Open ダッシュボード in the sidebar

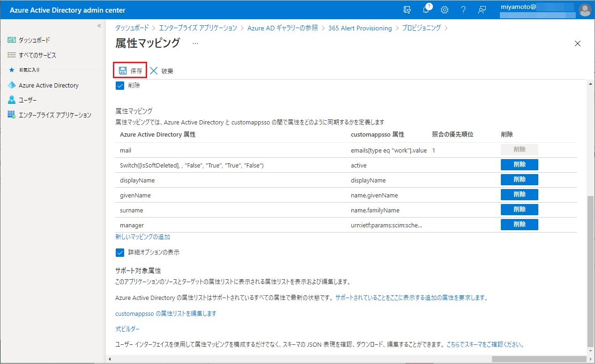(x=34, y=40)
